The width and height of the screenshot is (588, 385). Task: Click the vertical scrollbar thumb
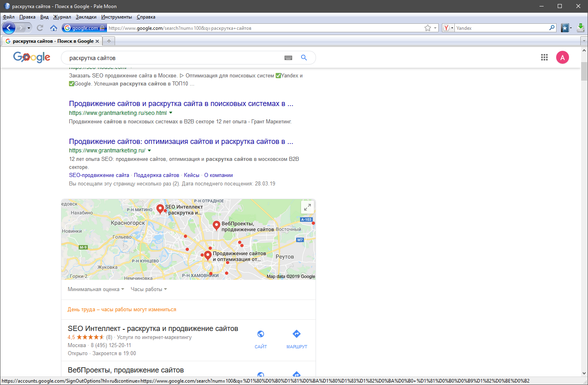pyautogui.click(x=584, y=71)
